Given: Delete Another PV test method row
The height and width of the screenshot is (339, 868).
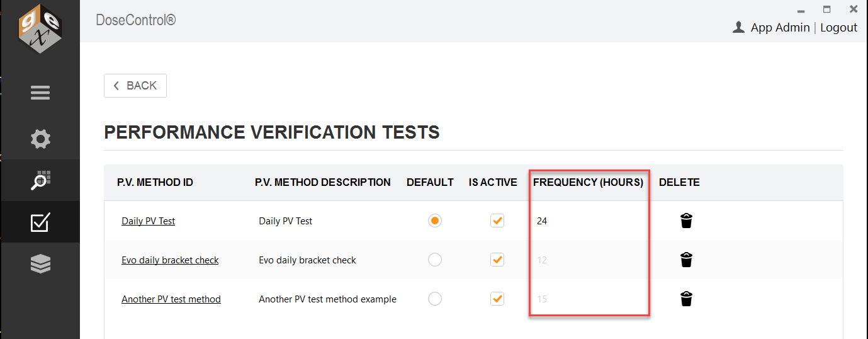Looking at the screenshot, I should click(687, 299).
